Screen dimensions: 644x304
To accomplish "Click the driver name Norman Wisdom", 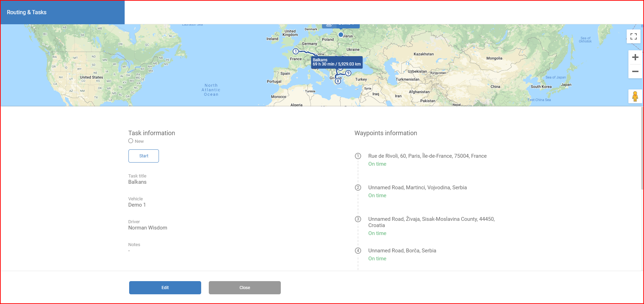I will pyautogui.click(x=147, y=228).
